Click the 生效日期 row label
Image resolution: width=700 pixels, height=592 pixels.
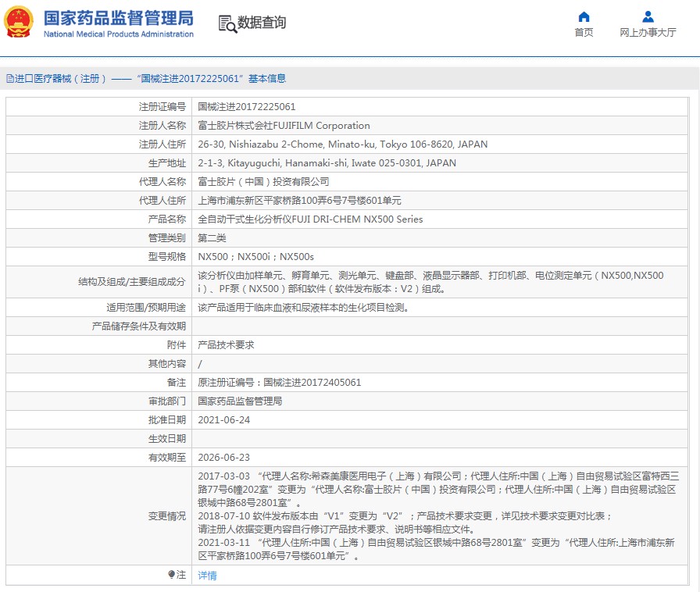click(x=167, y=439)
